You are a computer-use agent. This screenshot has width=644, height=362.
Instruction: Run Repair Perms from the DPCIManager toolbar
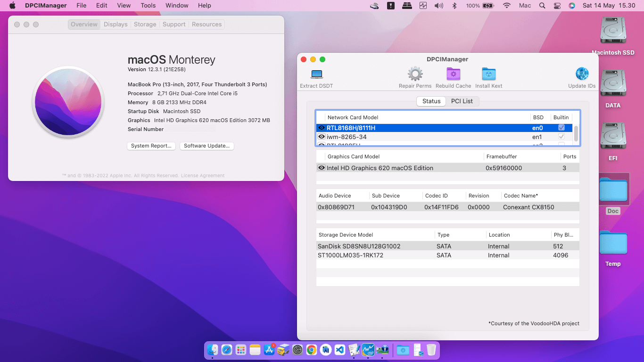(415, 74)
